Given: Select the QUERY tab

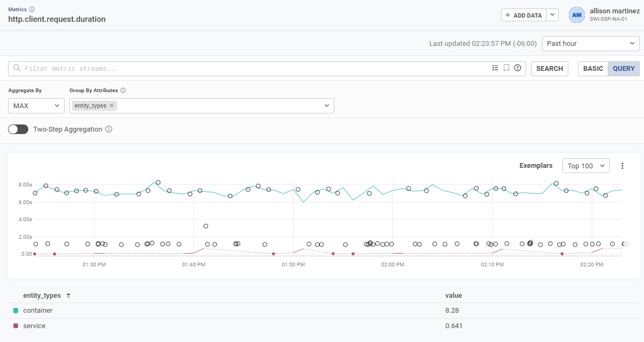Looking at the screenshot, I should [x=623, y=68].
